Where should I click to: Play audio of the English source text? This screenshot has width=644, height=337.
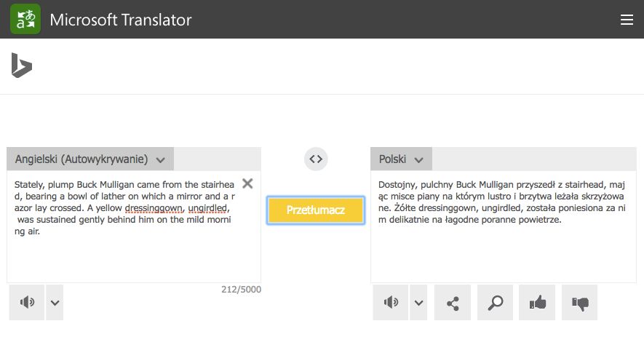click(x=27, y=302)
